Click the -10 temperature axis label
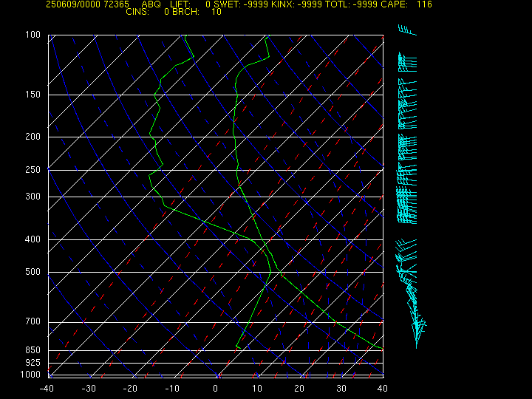 coord(172,389)
